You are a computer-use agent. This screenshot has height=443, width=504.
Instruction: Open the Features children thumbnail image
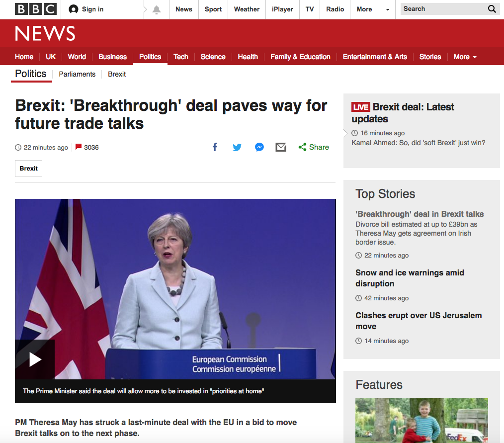pyautogui.click(x=421, y=420)
